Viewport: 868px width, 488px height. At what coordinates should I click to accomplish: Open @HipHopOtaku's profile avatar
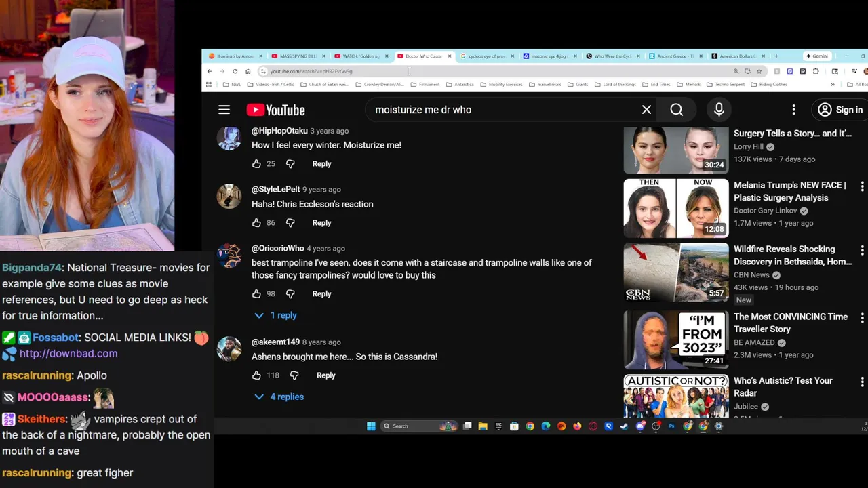tap(229, 138)
